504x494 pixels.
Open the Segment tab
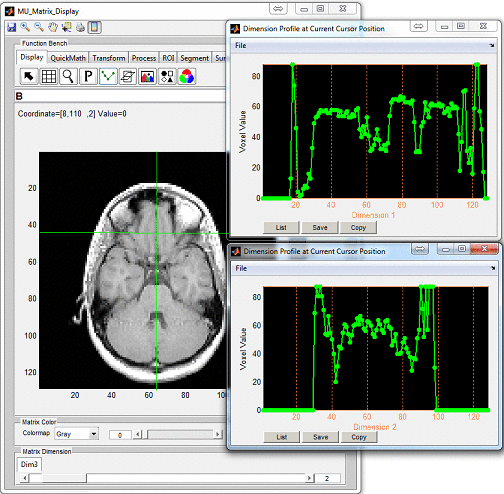pos(195,58)
